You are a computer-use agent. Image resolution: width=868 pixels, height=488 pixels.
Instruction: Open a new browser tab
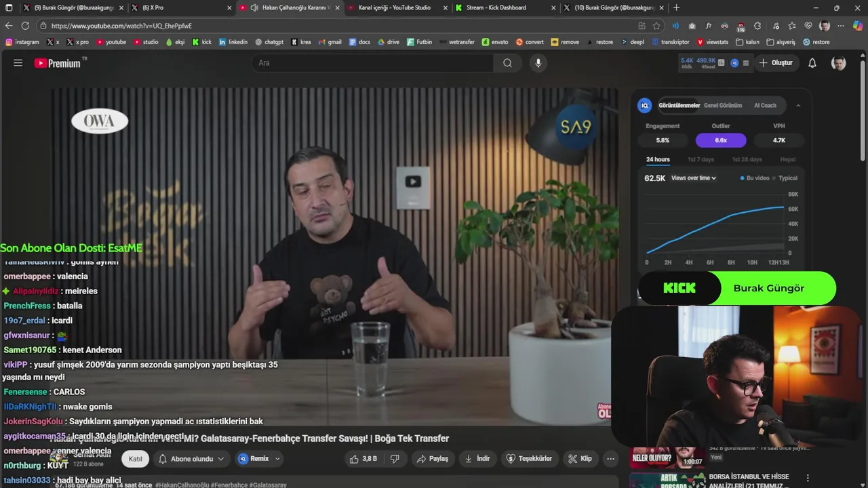[676, 7]
